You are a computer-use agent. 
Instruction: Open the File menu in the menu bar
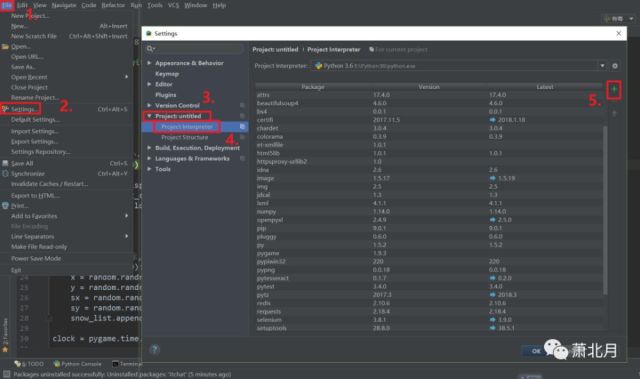coord(7,5)
